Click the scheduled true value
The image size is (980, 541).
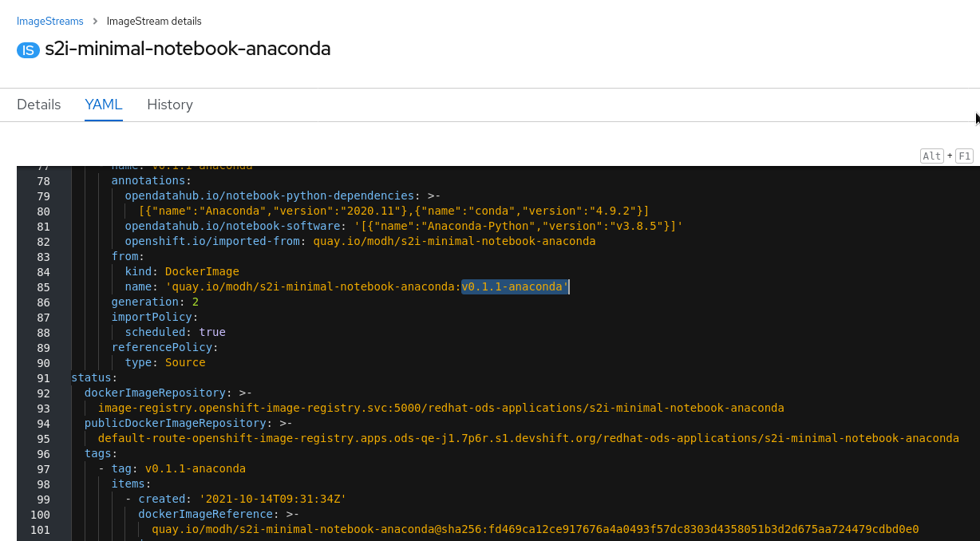coord(212,332)
